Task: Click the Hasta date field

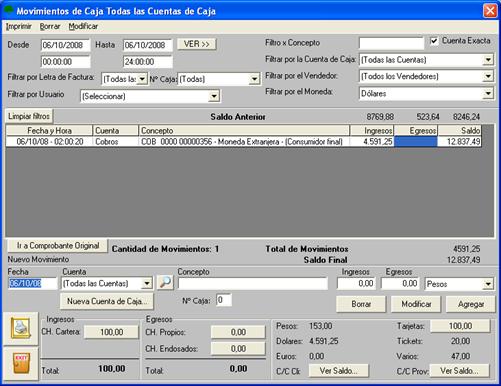Action: [x=148, y=45]
